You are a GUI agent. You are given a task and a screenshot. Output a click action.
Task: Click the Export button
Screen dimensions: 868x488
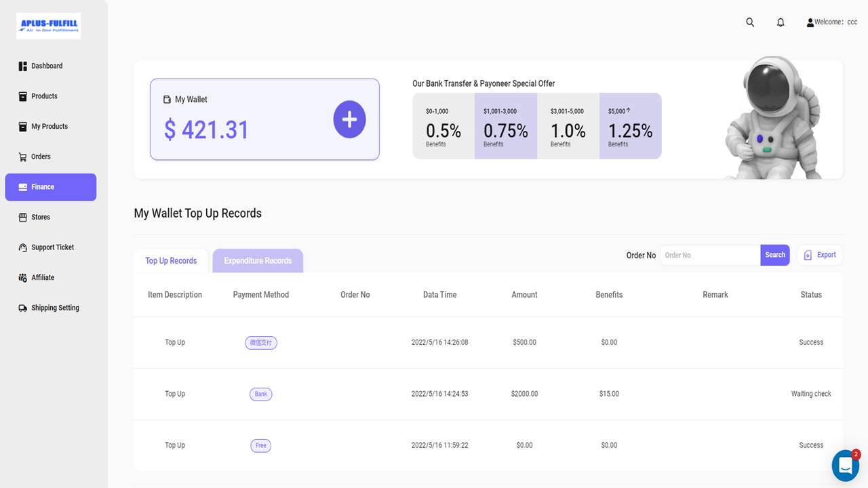820,256
